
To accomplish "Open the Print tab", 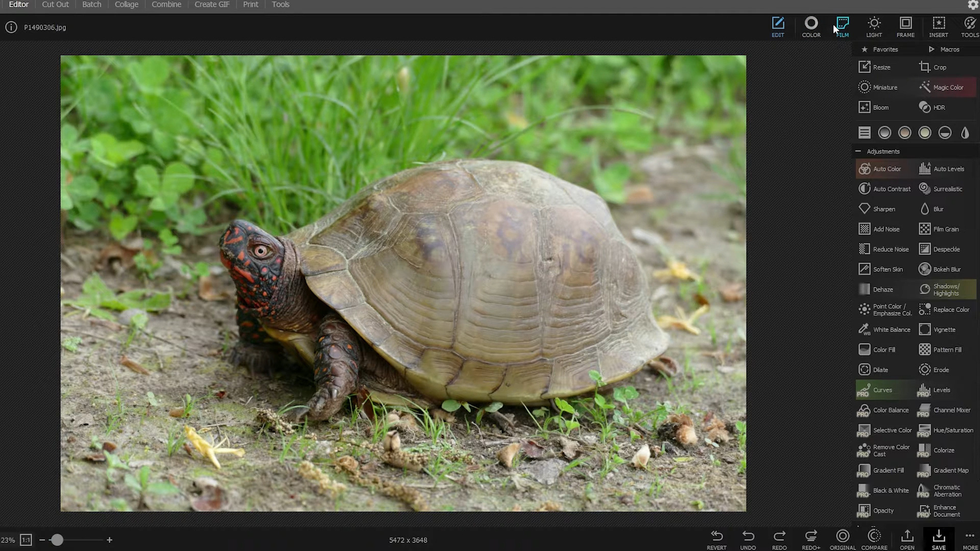I will 251,5.
